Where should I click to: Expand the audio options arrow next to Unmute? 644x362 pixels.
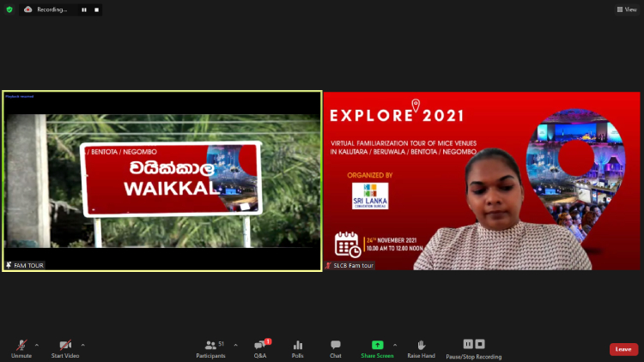(37, 345)
